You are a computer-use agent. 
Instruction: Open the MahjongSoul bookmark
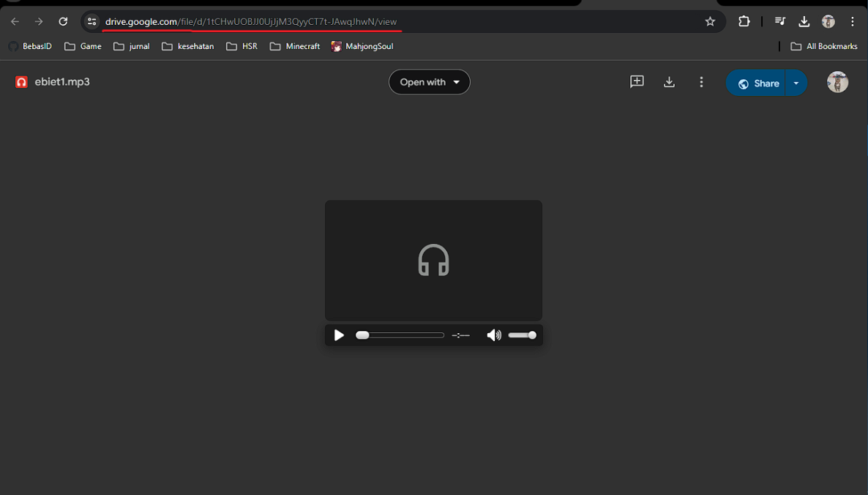click(x=362, y=47)
